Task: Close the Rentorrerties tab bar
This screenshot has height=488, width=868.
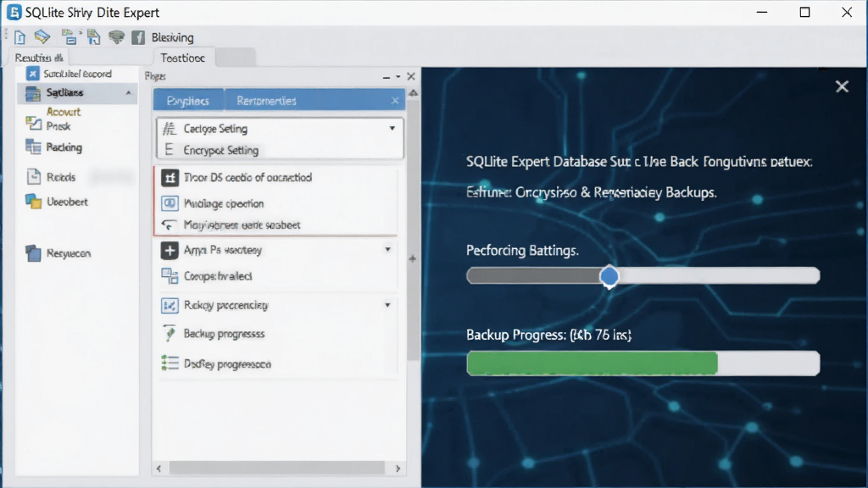Action: pyautogui.click(x=395, y=100)
